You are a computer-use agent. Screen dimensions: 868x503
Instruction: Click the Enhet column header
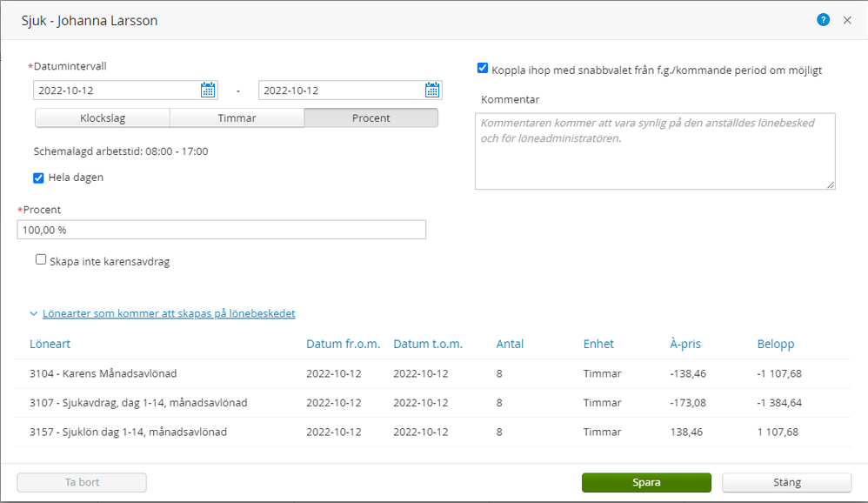[x=598, y=344]
